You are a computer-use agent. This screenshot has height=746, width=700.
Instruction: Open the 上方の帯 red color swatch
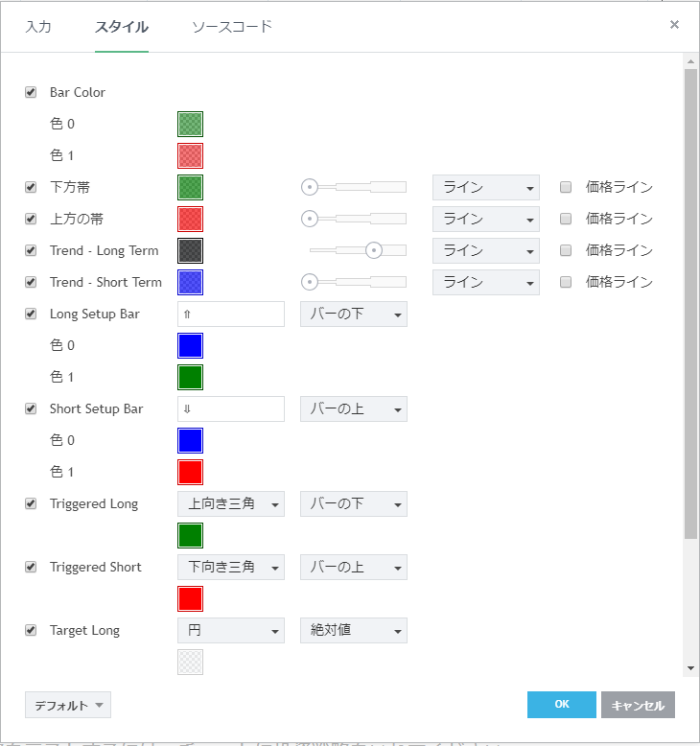tap(191, 219)
